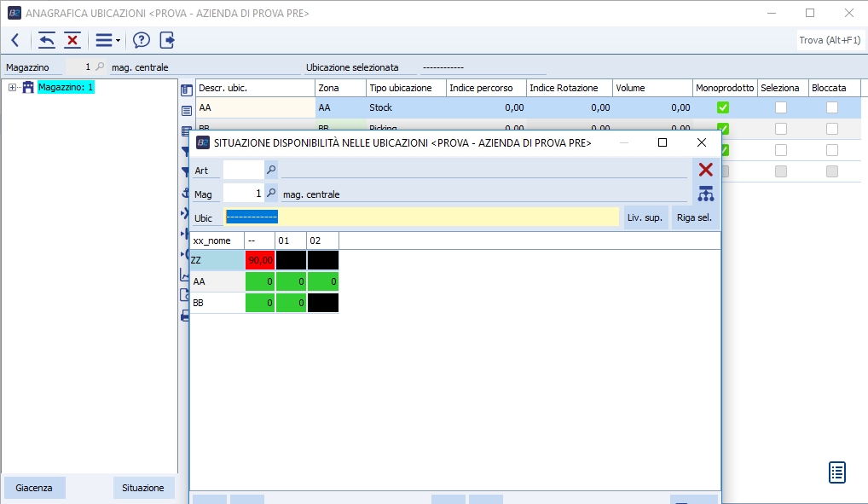Expand the Magazzino: 1 tree node
The image size is (868, 504).
[12, 87]
